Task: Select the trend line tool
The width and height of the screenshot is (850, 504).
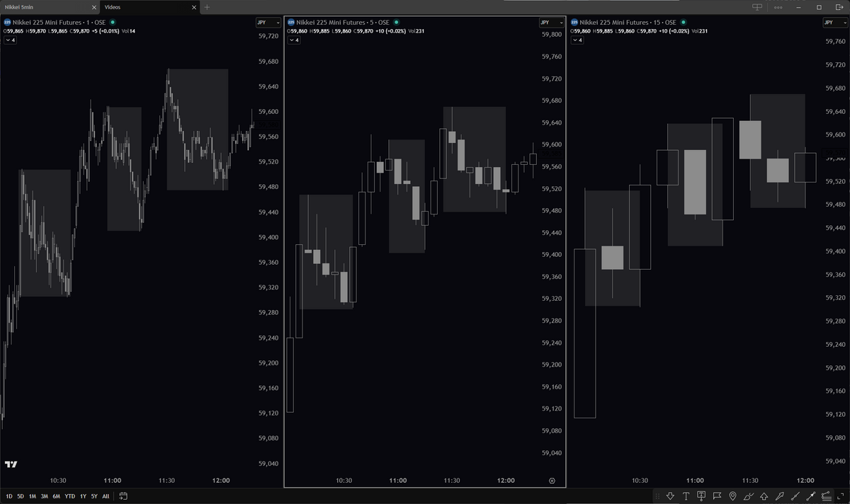Action: tap(795, 496)
